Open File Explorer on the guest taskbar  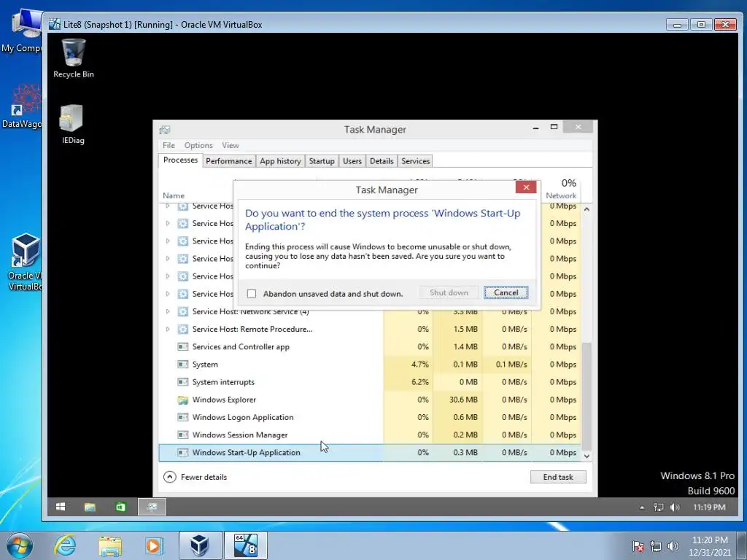90,507
